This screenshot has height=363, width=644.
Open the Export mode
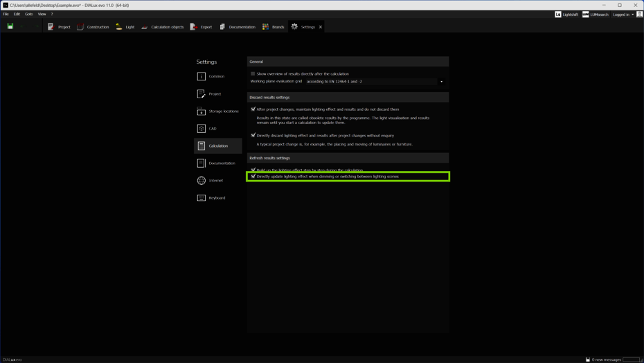[x=201, y=27]
